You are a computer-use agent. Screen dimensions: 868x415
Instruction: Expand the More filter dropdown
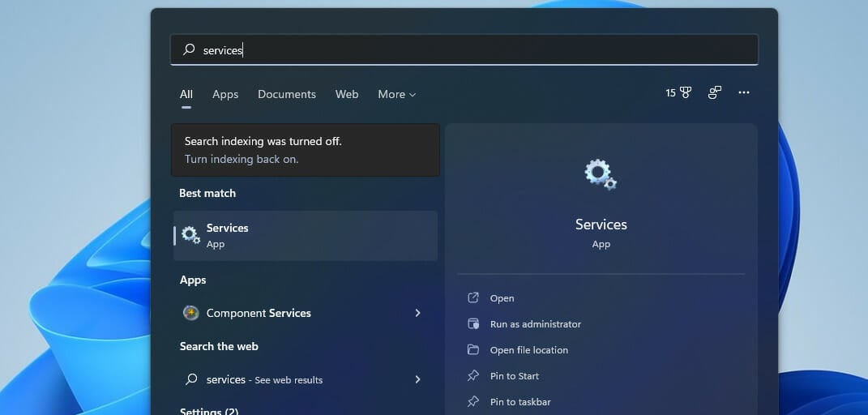(x=396, y=94)
